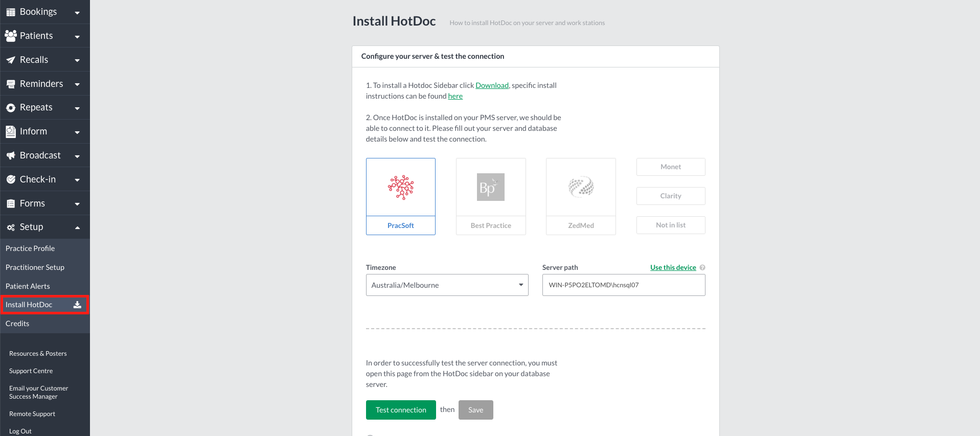Click the download icon beside Install HotDoc
Viewport: 980px width, 436px height.
[77, 305]
